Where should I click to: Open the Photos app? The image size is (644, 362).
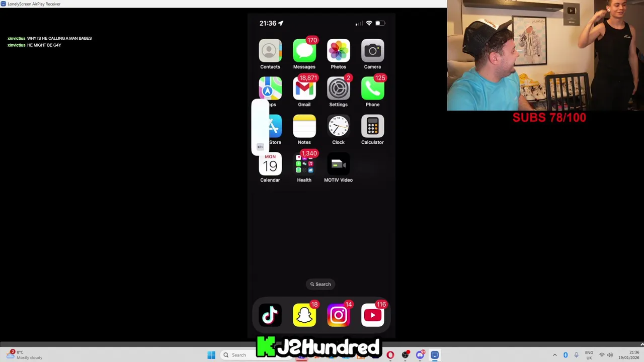click(339, 51)
